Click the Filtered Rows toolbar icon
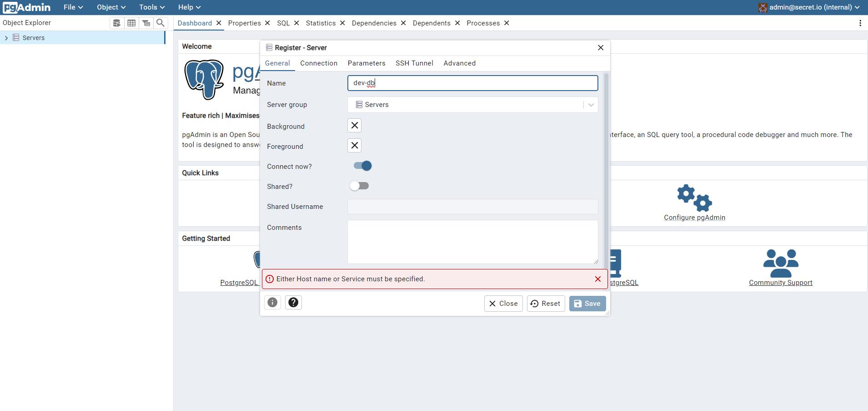 click(146, 23)
